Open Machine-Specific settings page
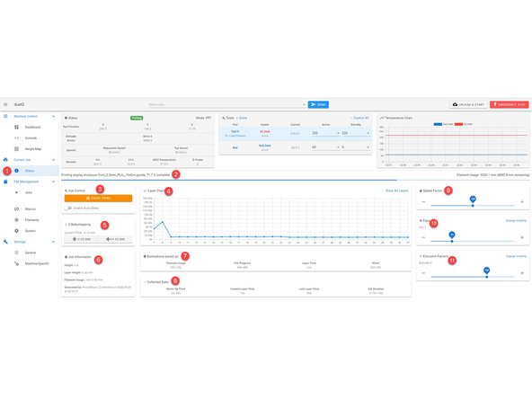Image resolution: width=532 pixels, height=399 pixels. [37, 263]
